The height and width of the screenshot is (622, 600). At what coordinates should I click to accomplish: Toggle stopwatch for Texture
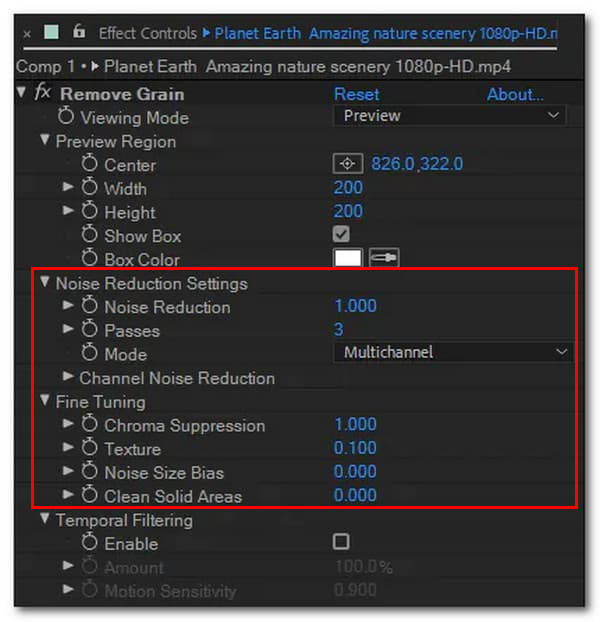[90, 447]
